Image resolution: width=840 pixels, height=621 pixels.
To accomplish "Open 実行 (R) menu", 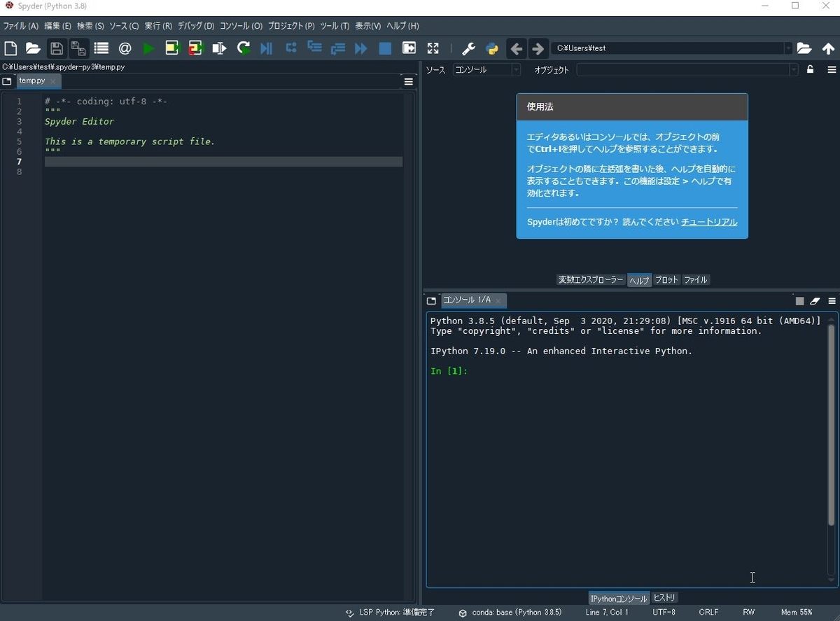I will 158,26.
